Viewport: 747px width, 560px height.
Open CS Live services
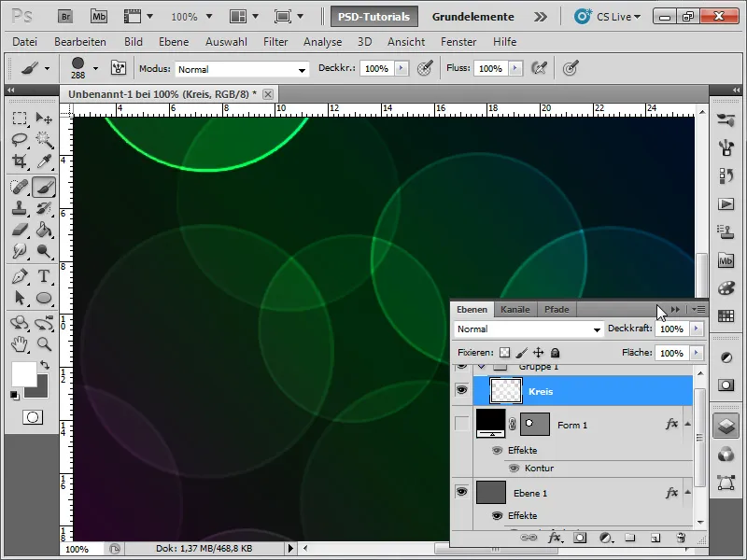point(608,17)
